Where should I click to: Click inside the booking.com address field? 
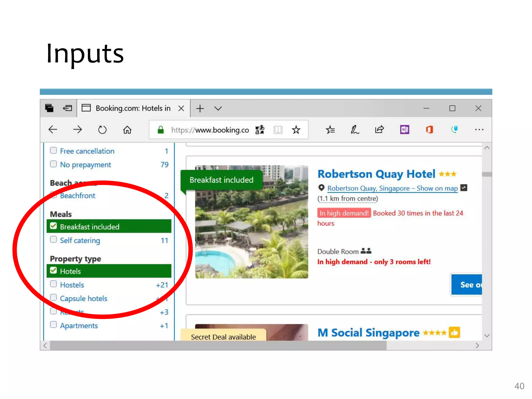(x=209, y=130)
